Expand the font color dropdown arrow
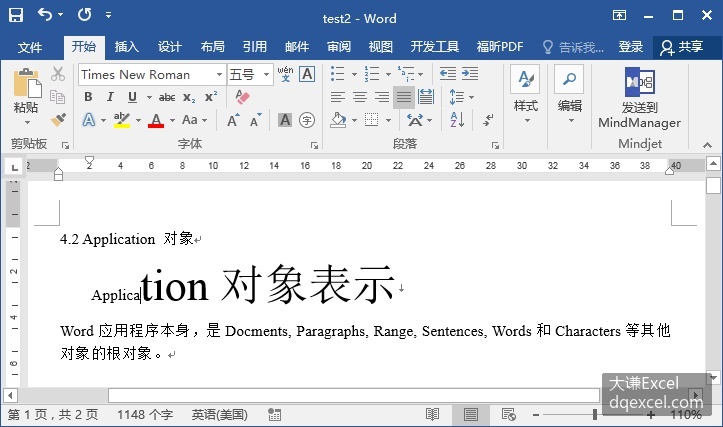Image resolution: width=723 pixels, height=427 pixels. [x=172, y=120]
